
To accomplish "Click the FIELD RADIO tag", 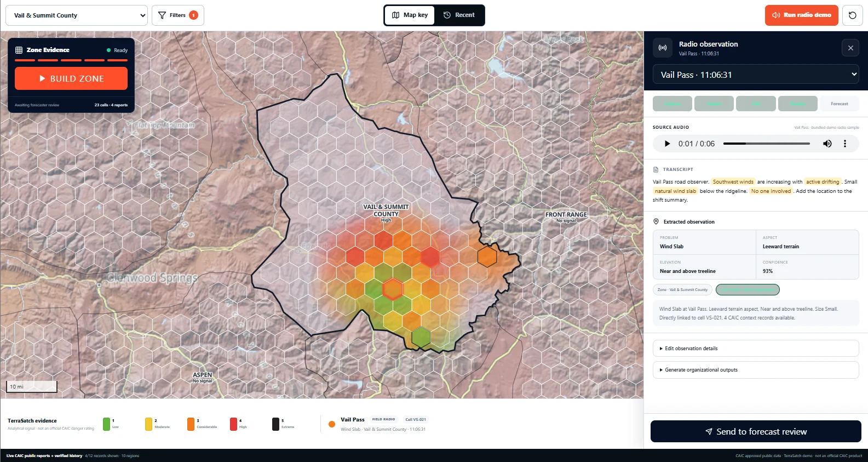I will [383, 419].
